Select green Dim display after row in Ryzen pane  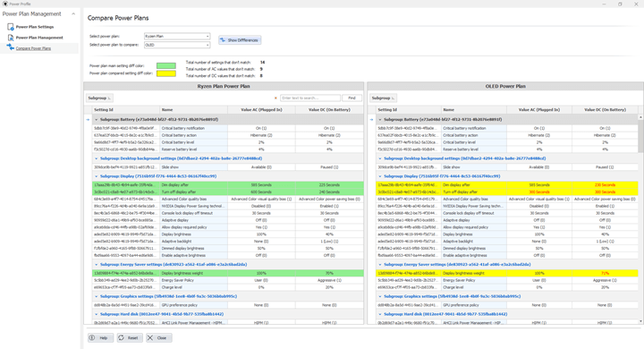point(228,185)
